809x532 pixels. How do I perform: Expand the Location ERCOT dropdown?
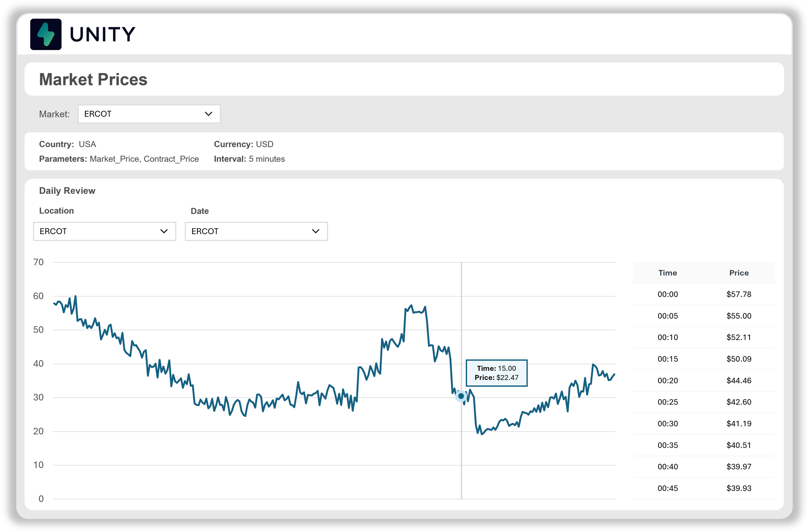click(104, 231)
